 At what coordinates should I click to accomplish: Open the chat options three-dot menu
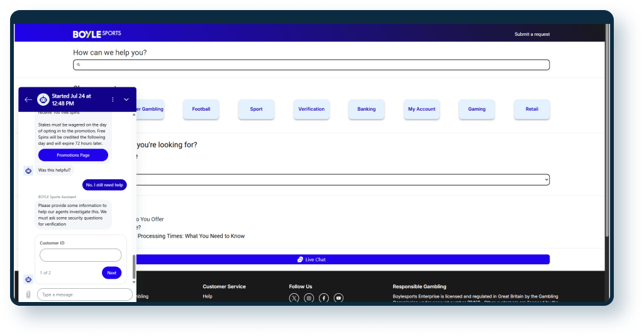click(113, 99)
